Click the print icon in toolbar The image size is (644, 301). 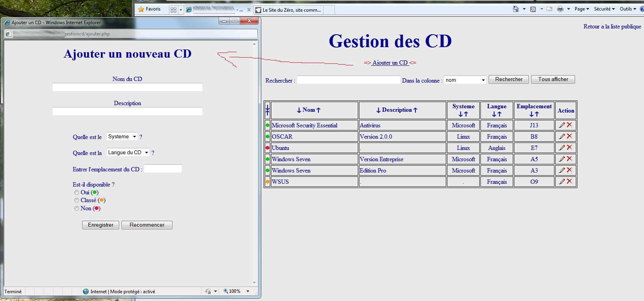click(x=560, y=9)
